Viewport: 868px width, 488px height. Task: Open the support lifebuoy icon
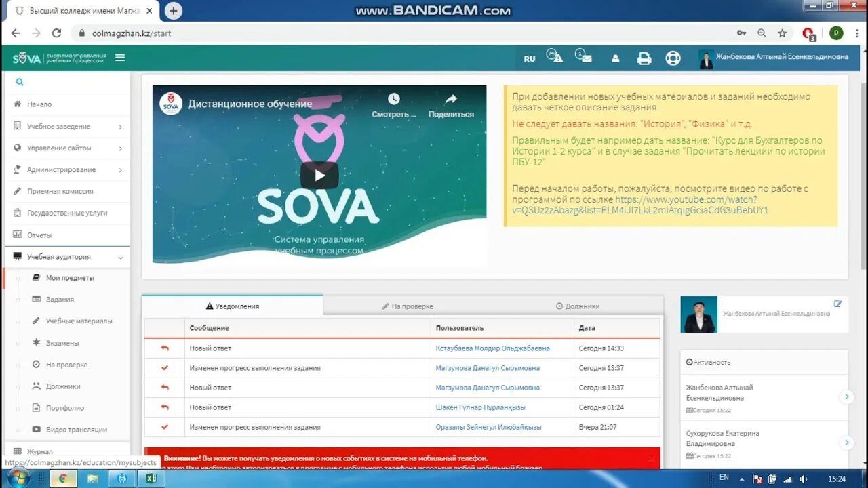point(673,58)
